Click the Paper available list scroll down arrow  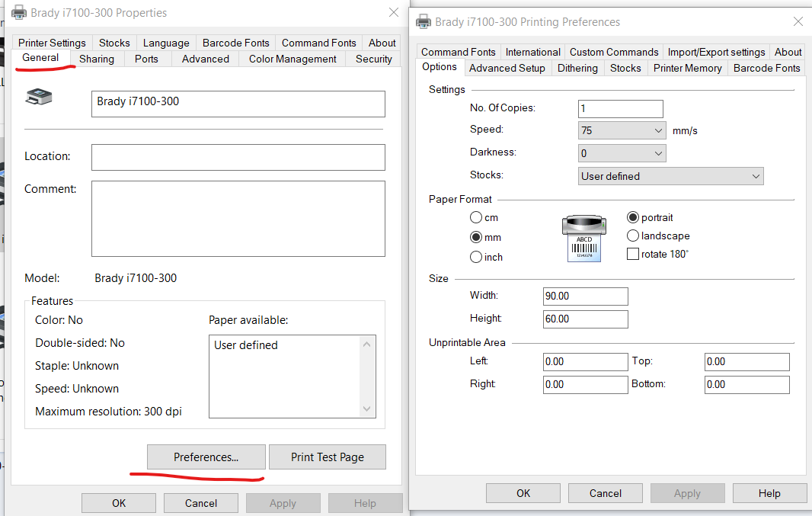click(x=366, y=409)
